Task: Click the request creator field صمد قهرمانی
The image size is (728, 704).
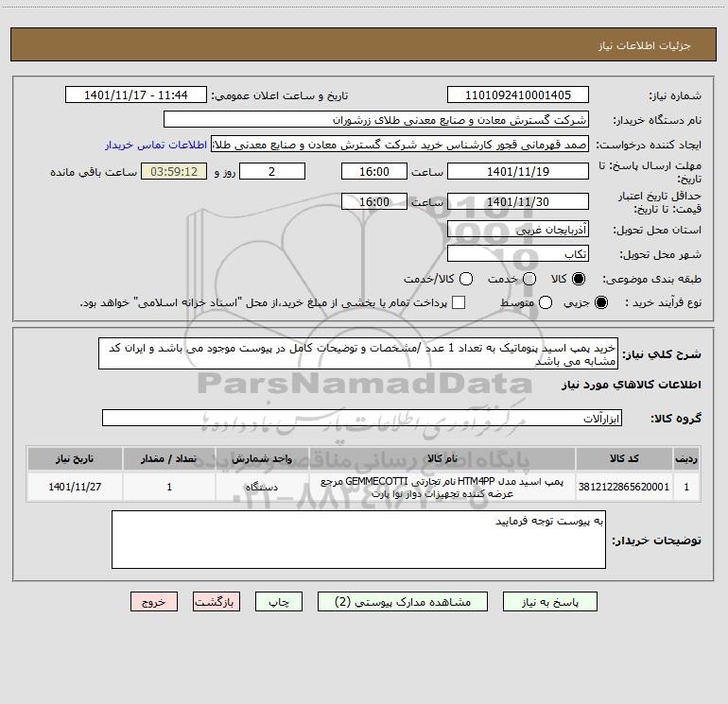Action: [x=400, y=145]
